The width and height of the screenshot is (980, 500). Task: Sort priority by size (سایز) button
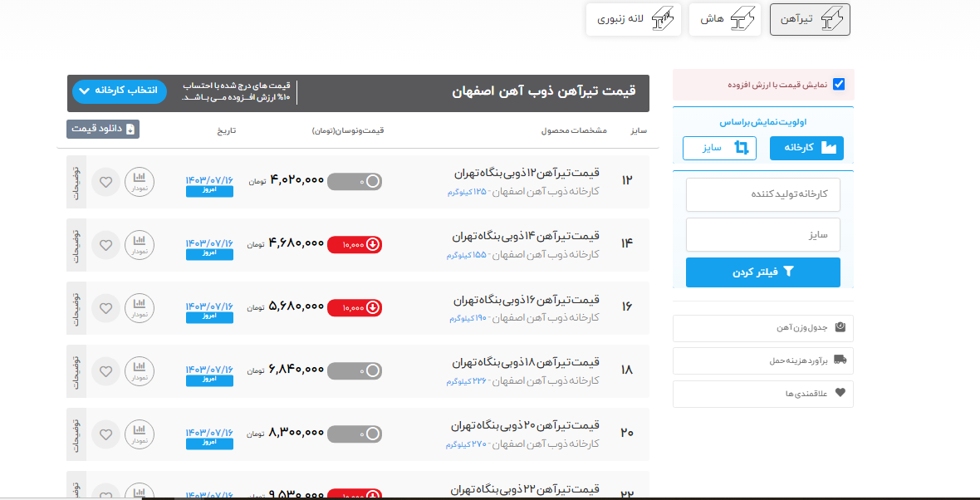(719, 148)
